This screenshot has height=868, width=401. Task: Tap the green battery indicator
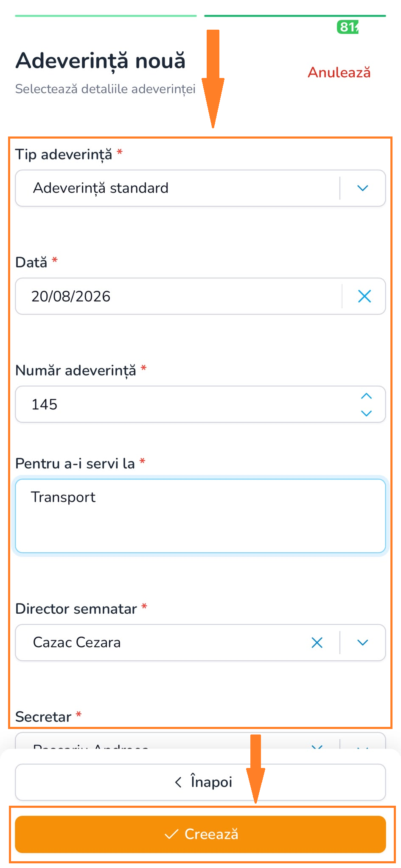[x=348, y=27]
